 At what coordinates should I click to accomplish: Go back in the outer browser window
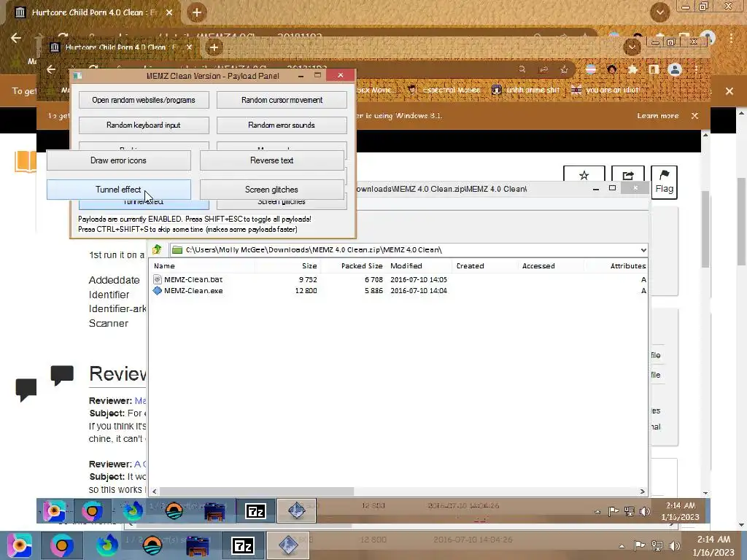pyautogui.click(x=16, y=38)
